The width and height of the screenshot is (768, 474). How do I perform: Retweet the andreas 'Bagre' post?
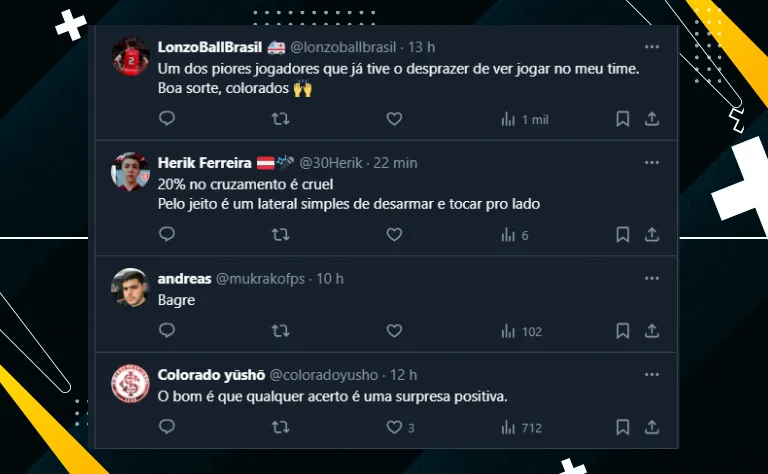(x=281, y=331)
